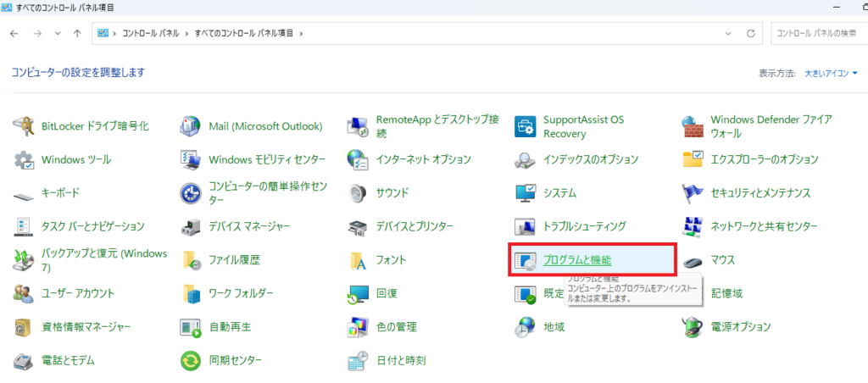Click the Control Panel icon in address bar
868x383 pixels.
click(103, 33)
